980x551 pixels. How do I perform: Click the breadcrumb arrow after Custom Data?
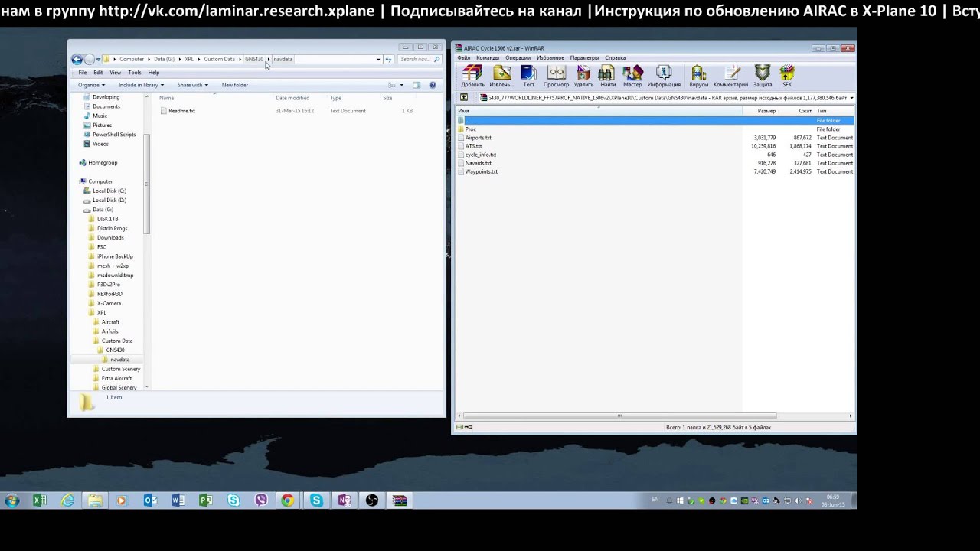pyautogui.click(x=240, y=59)
